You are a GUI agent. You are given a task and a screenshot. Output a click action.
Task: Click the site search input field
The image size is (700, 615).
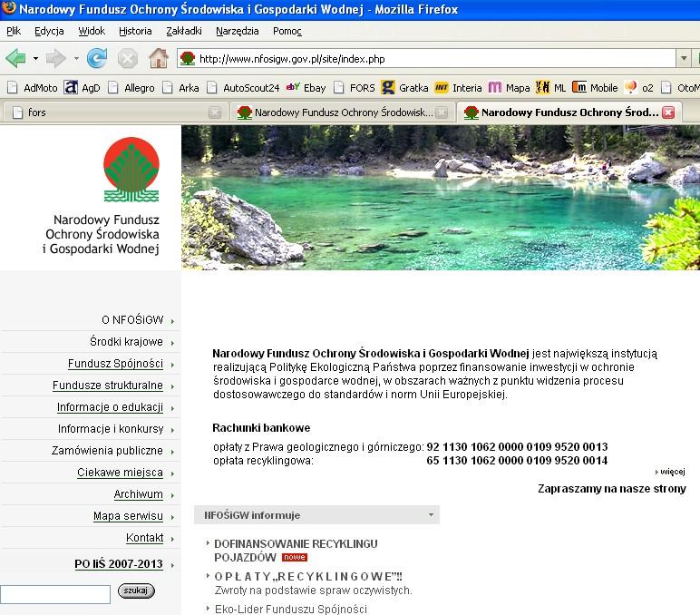pos(55,594)
